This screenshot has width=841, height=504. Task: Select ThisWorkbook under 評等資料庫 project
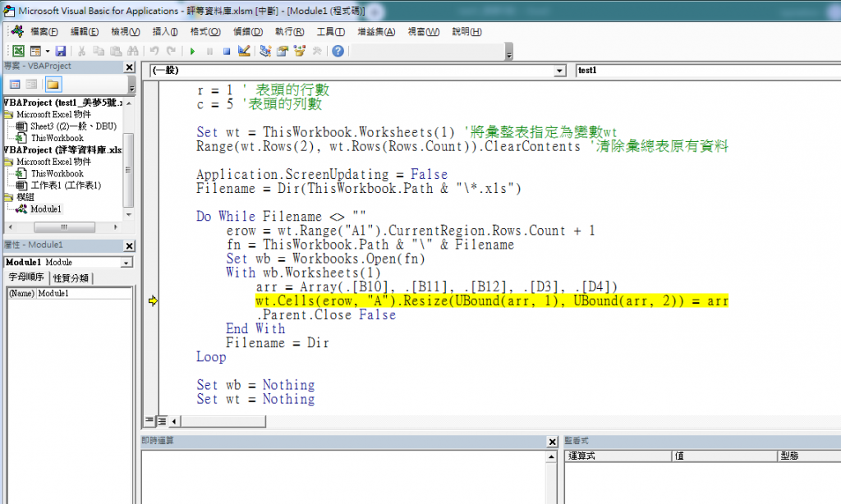point(57,173)
